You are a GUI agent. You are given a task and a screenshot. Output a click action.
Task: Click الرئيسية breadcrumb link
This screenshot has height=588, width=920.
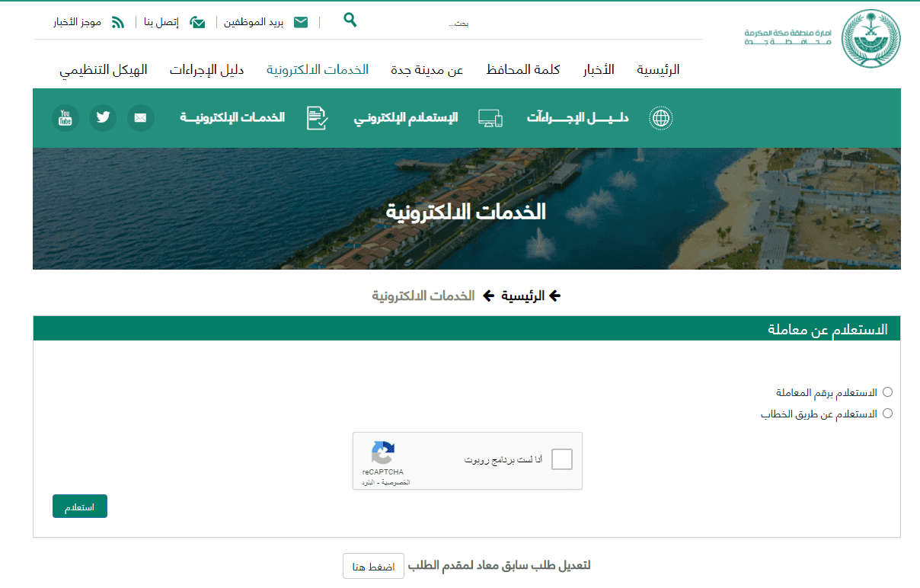(522, 296)
